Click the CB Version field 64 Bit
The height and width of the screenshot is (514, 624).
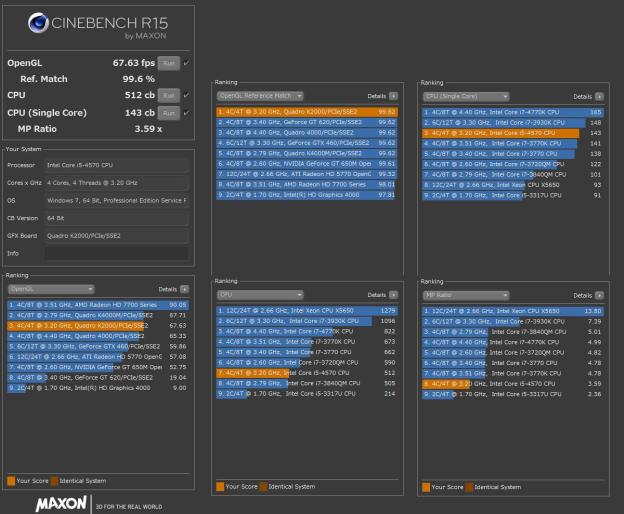tap(116, 218)
